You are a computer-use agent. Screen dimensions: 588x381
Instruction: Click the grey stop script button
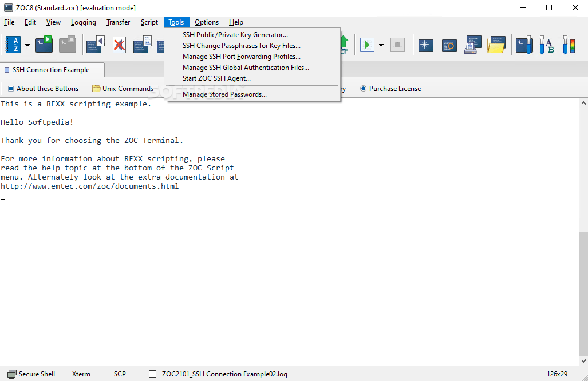tap(397, 45)
